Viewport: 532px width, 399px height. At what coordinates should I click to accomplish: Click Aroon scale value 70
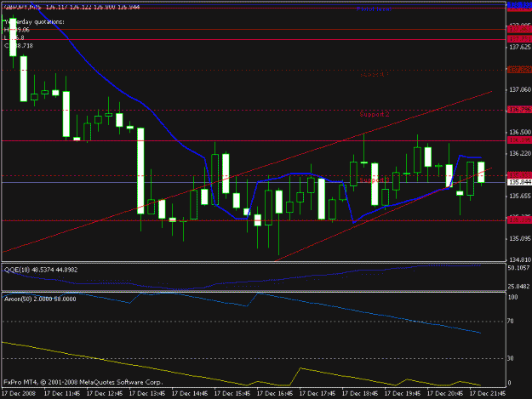tap(511, 321)
